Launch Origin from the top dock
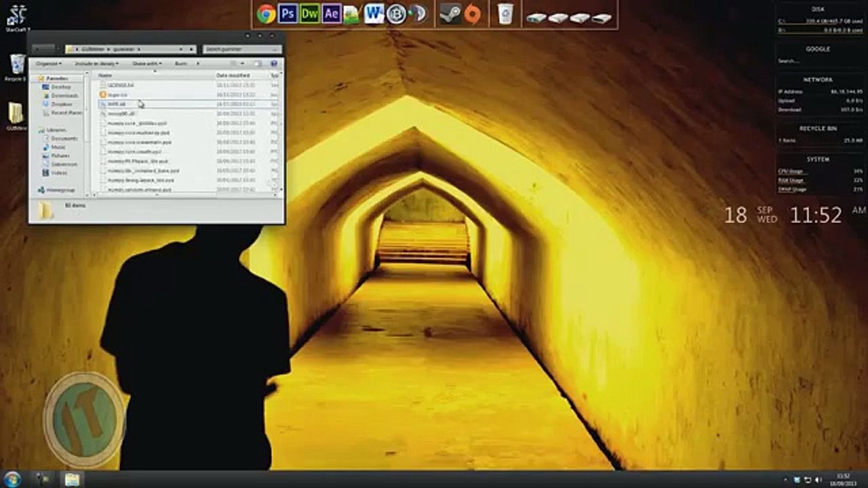 [x=473, y=14]
